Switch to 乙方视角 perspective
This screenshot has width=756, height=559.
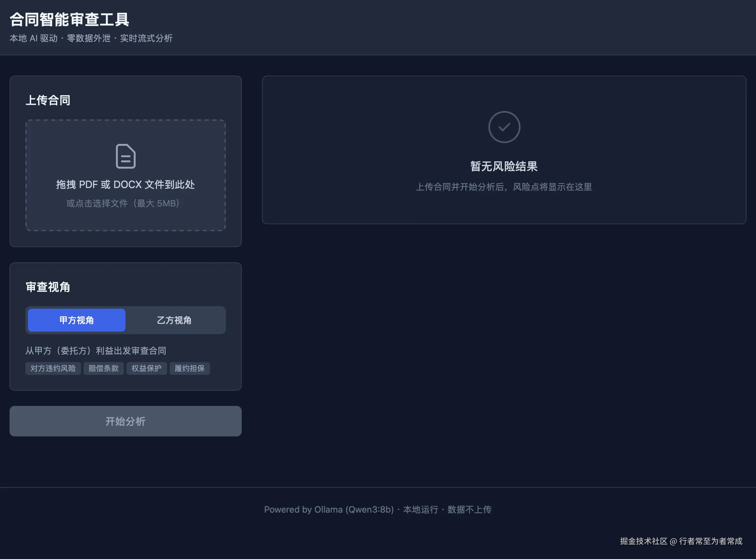174,320
